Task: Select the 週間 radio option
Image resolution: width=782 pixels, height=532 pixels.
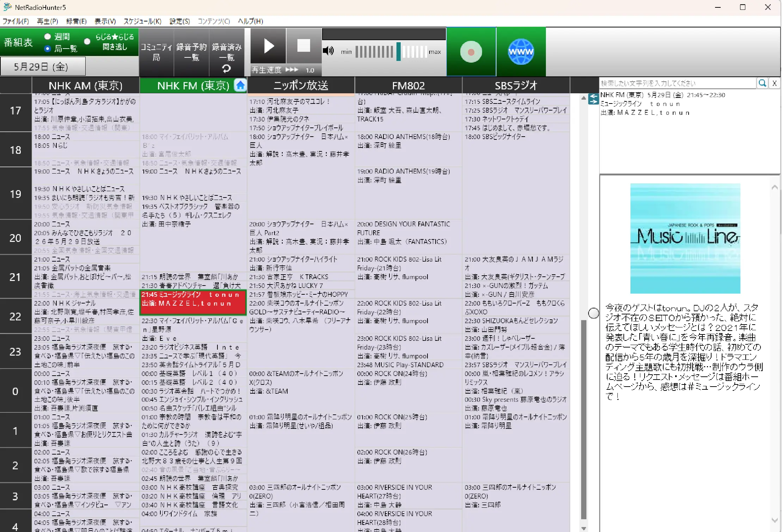Action: [x=48, y=36]
